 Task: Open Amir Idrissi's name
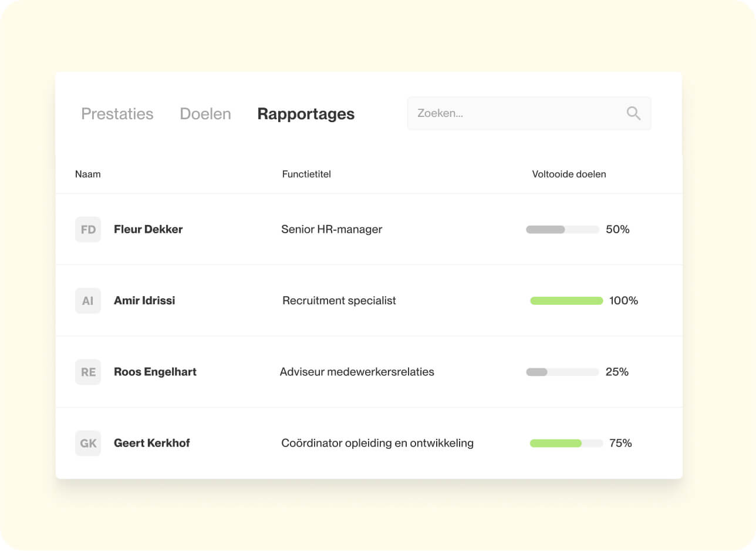(x=144, y=300)
